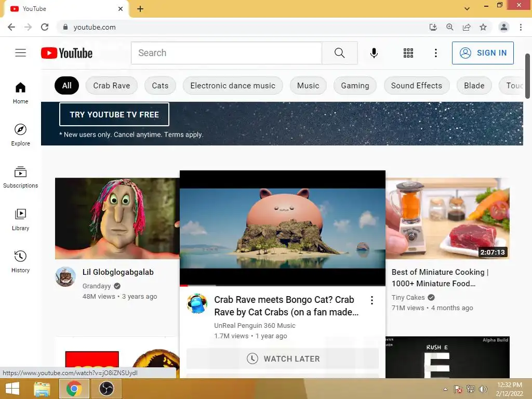532x399 pixels.
Task: Select the All filter chip
Action: point(67,86)
